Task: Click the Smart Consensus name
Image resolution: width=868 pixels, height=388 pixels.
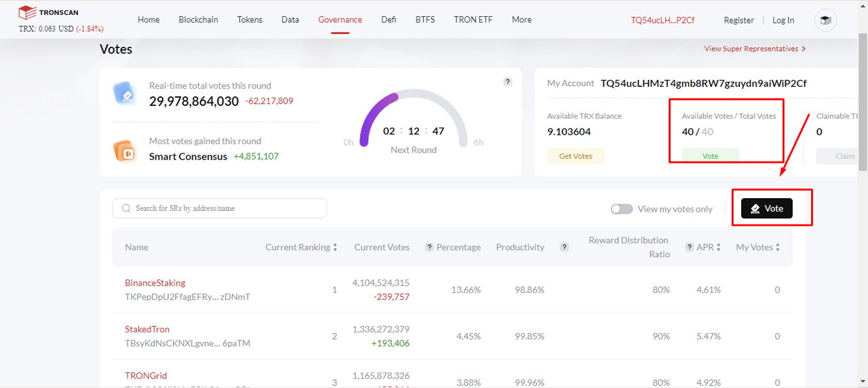Action: pos(188,156)
